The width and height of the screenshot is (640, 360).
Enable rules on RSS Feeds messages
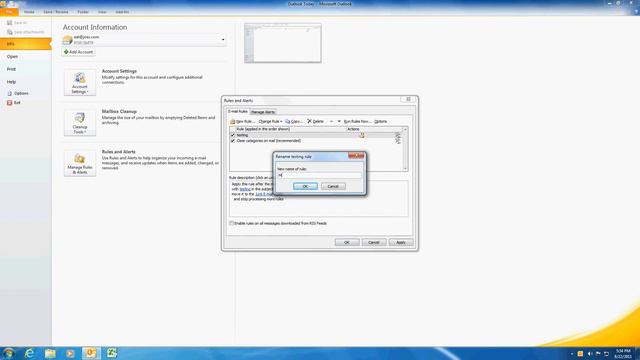[231, 223]
